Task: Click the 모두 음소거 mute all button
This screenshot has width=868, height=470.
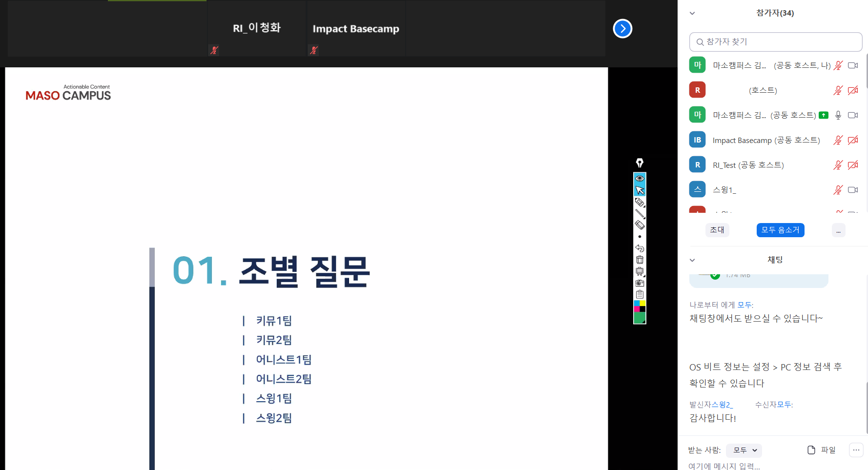Action: 780,230
